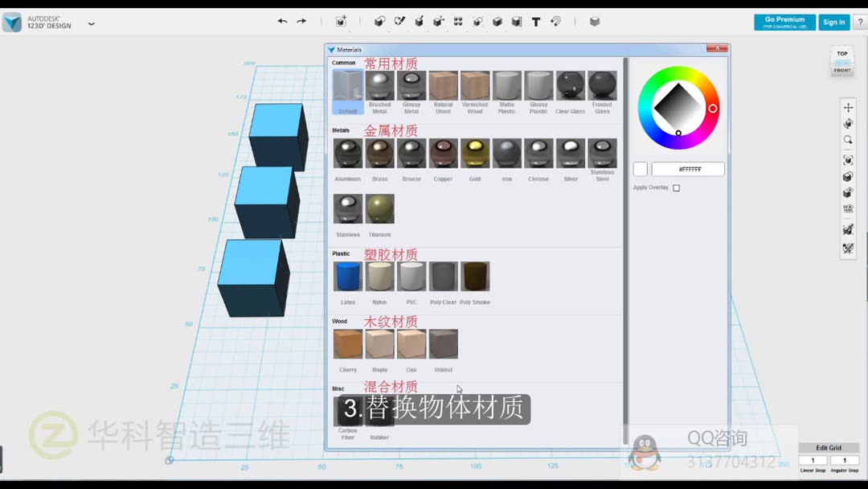Pick a color from the color wheel
The height and width of the screenshot is (489, 868).
point(679,109)
